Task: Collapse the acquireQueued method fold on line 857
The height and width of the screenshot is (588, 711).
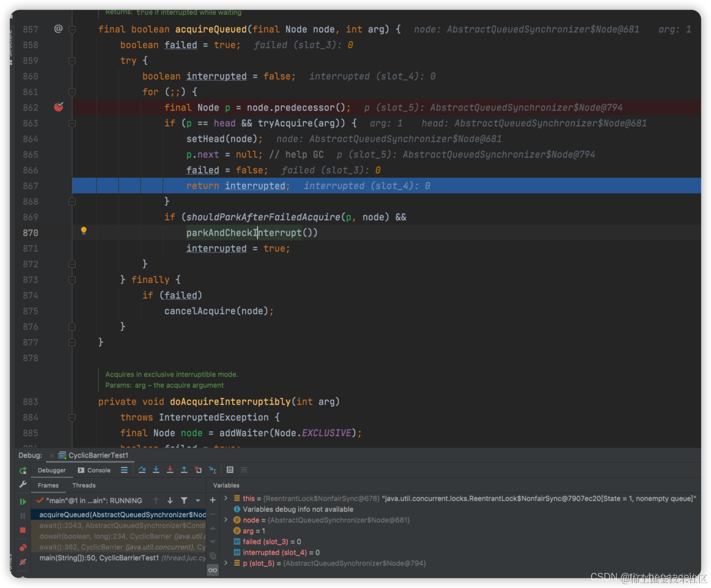Action: 72,29
